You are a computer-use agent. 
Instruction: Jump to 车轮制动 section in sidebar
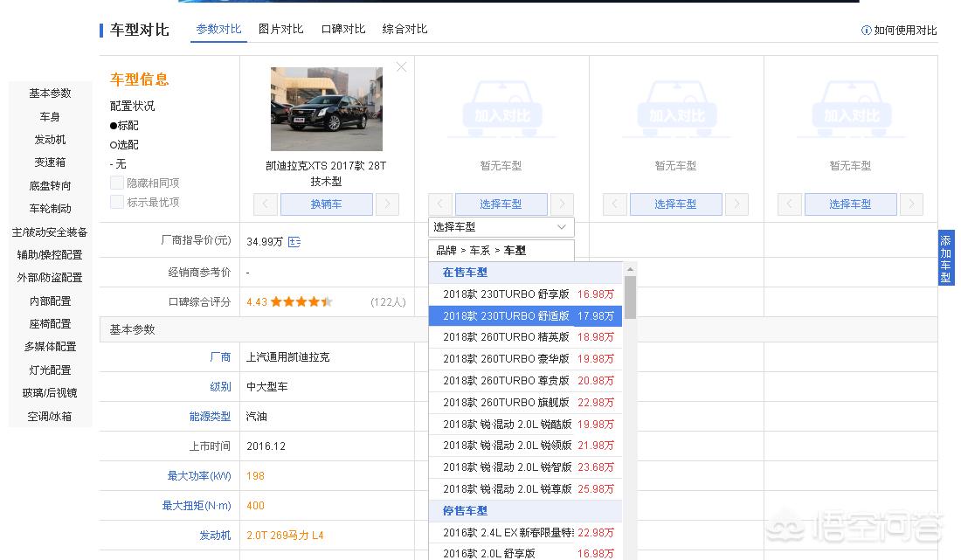pyautogui.click(x=51, y=208)
